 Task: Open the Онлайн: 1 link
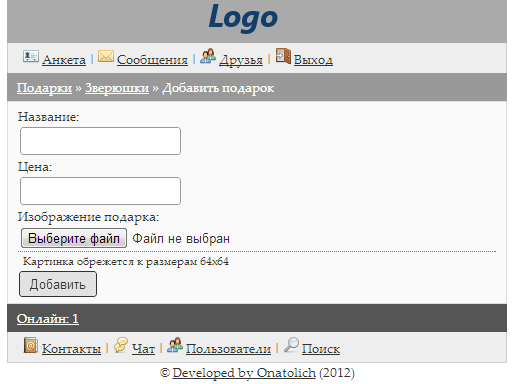coord(48,319)
